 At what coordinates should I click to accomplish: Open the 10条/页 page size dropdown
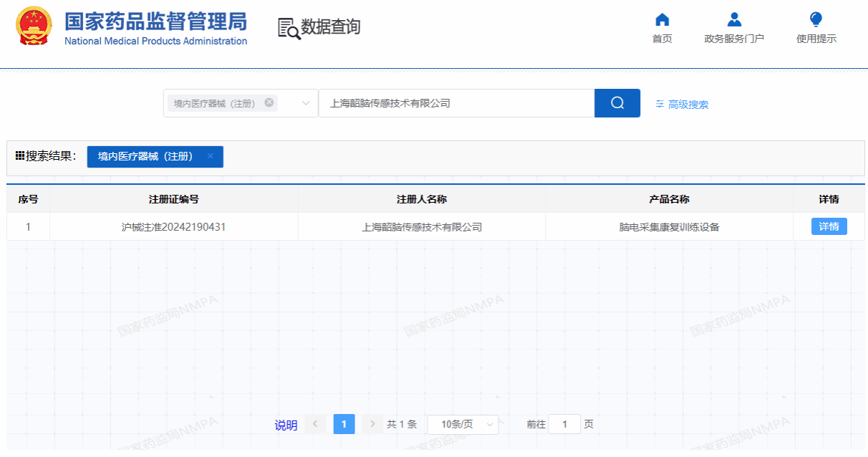click(x=463, y=424)
